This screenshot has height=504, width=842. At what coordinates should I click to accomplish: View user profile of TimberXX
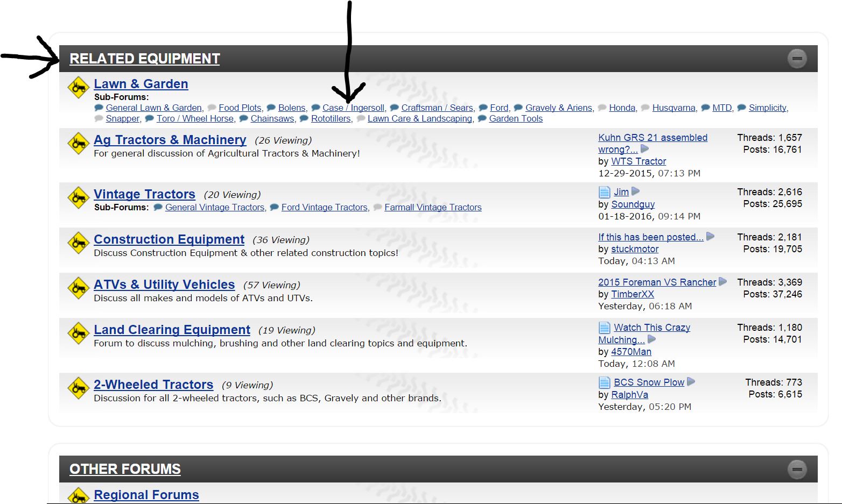point(632,294)
